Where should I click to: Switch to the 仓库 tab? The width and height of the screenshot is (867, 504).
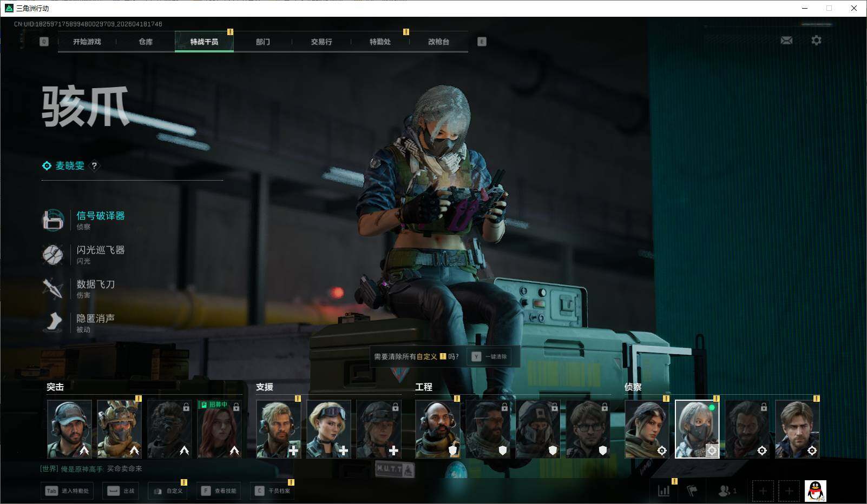coord(146,42)
